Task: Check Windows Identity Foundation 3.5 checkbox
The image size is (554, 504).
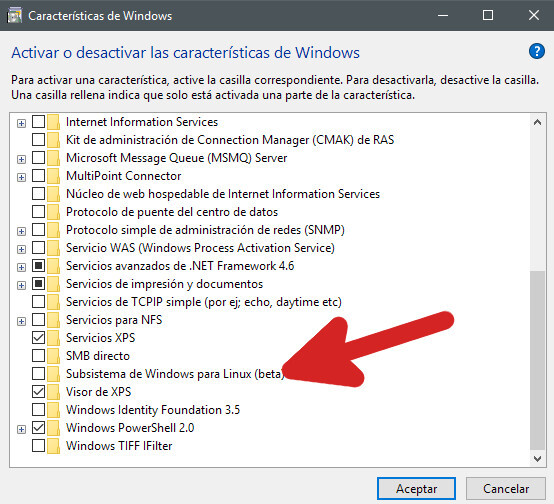Action: pyautogui.click(x=38, y=409)
